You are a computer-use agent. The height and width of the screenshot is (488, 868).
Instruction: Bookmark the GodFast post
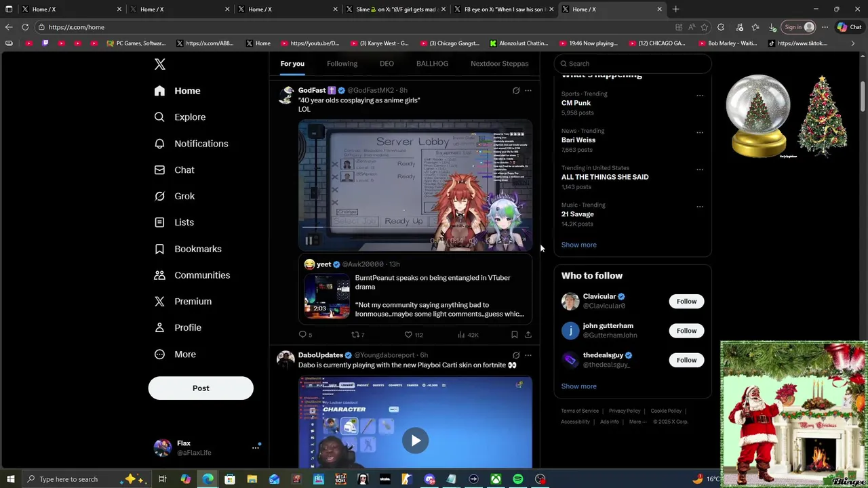point(514,335)
